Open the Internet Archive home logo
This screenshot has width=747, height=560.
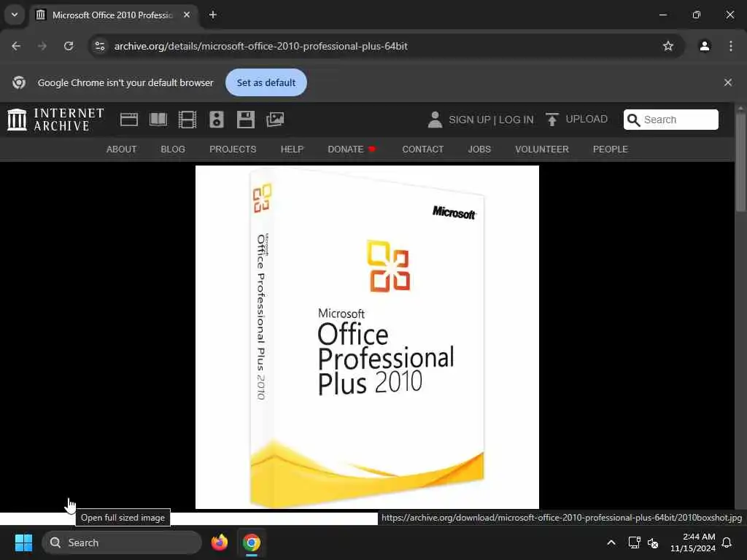coord(55,120)
